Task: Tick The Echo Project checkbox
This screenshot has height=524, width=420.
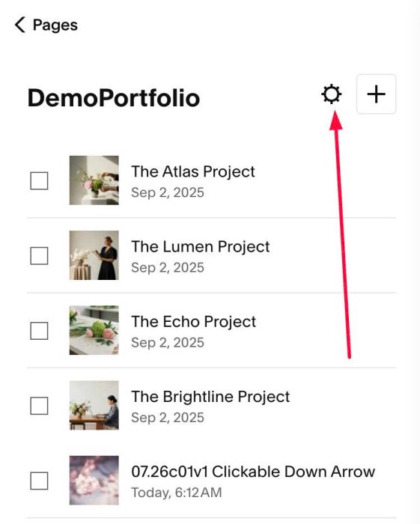Action: [39, 331]
